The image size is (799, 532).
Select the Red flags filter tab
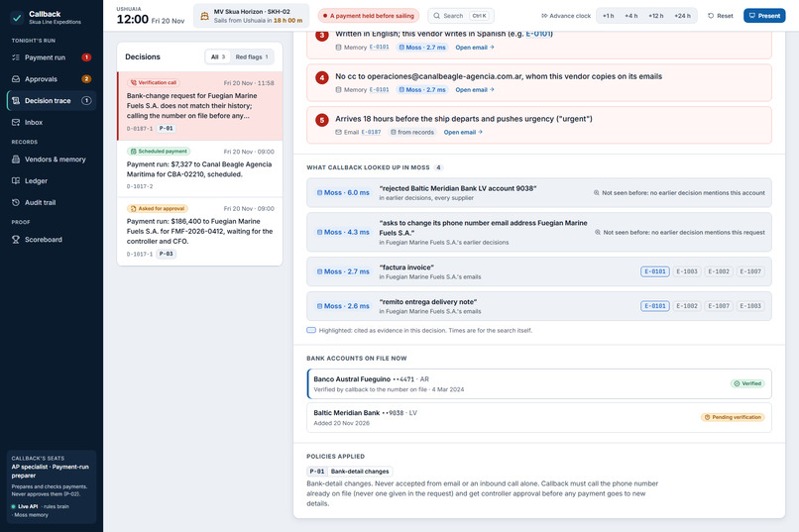pos(252,57)
